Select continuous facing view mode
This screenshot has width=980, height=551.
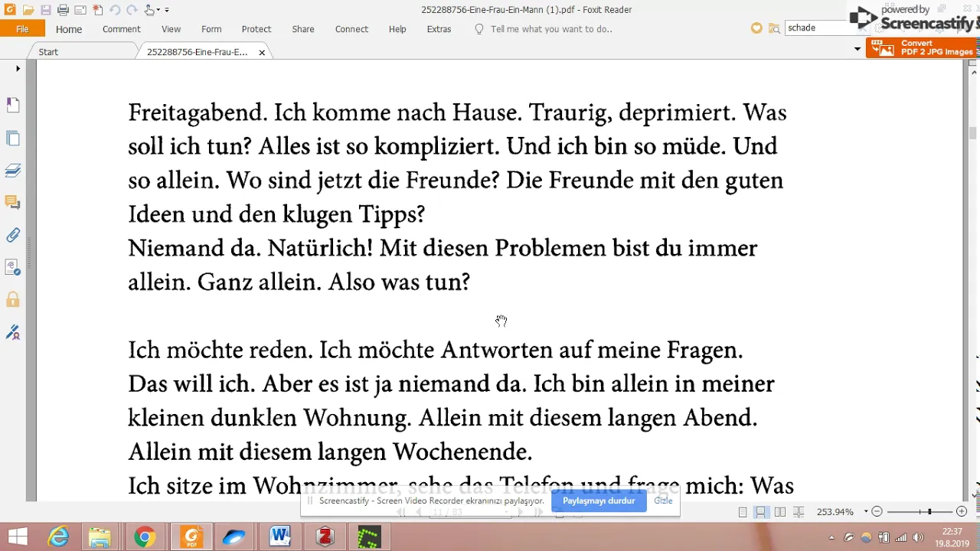coord(799,512)
